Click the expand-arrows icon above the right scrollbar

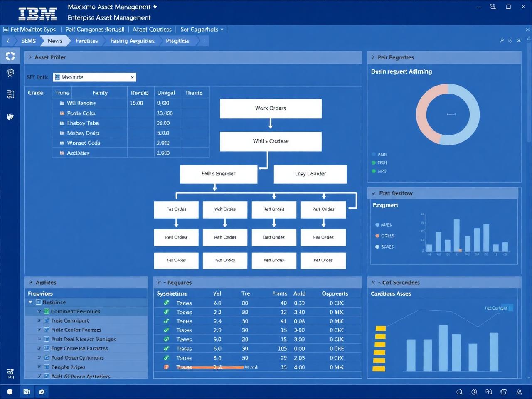click(x=528, y=30)
